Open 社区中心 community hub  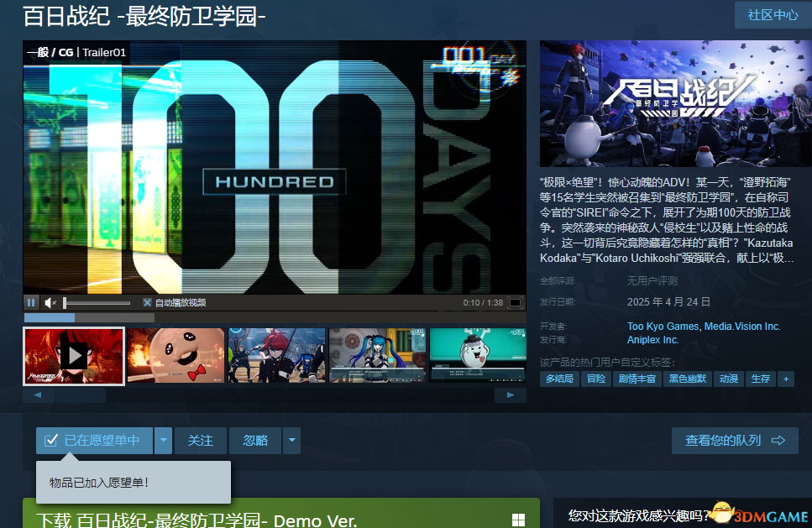(x=773, y=15)
